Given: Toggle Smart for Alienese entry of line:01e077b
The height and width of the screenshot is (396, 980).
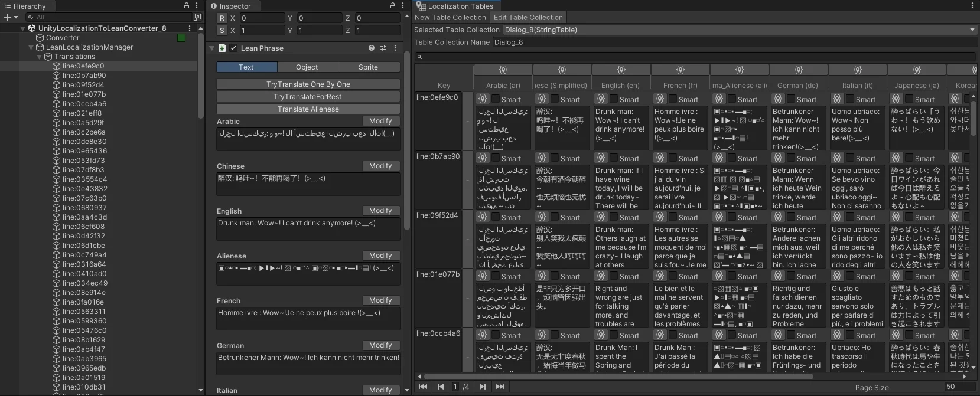Looking at the screenshot, I should [x=732, y=276].
